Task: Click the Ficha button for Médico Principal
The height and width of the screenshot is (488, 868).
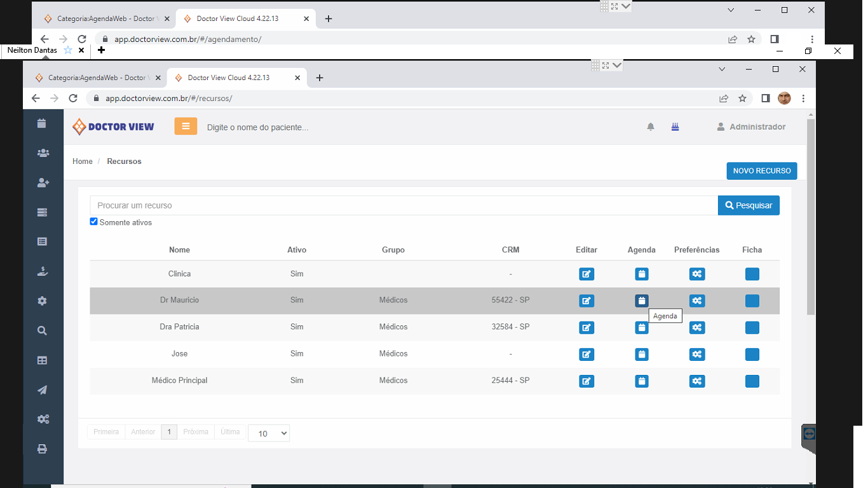Action: point(752,381)
